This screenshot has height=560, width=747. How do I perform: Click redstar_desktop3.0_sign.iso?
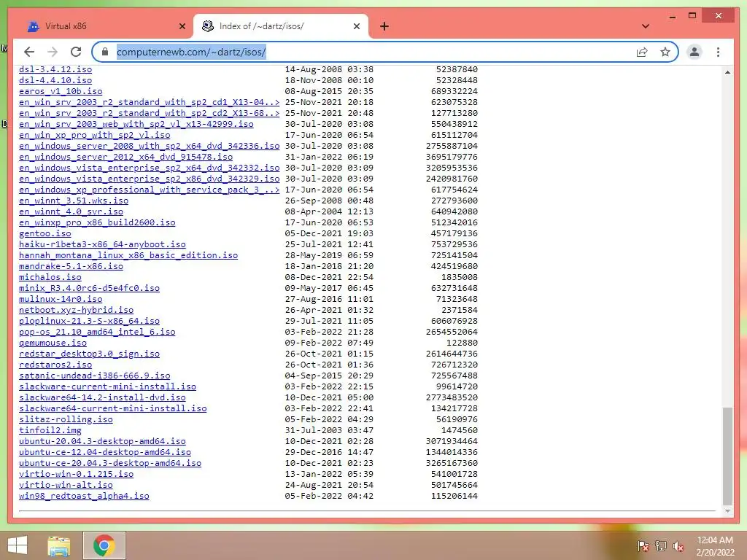(89, 354)
